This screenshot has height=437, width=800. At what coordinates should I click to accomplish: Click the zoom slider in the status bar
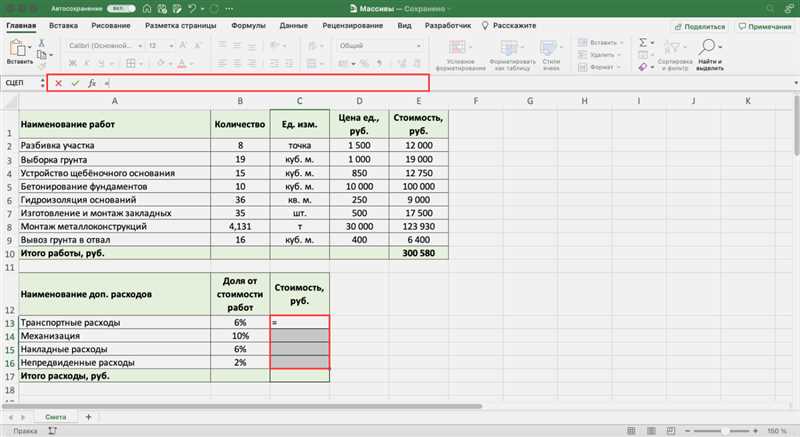721,431
